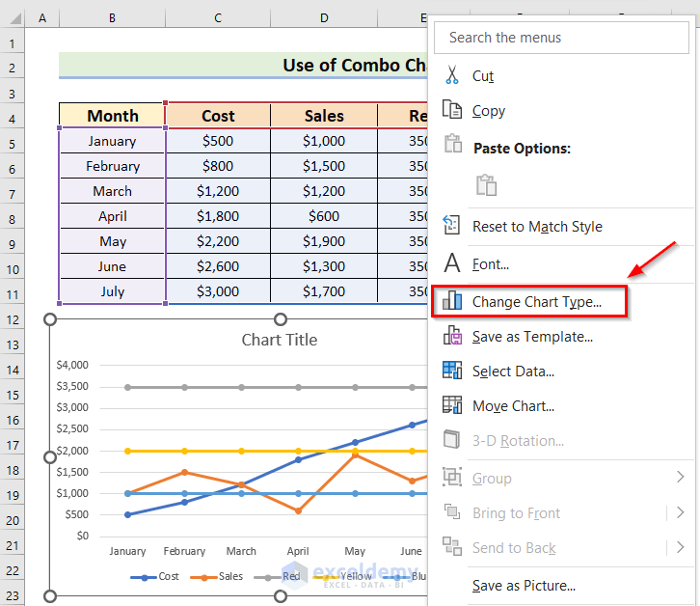Image resolution: width=700 pixels, height=606 pixels.
Task: Click the Change Chart Type bar icon
Action: [452, 300]
